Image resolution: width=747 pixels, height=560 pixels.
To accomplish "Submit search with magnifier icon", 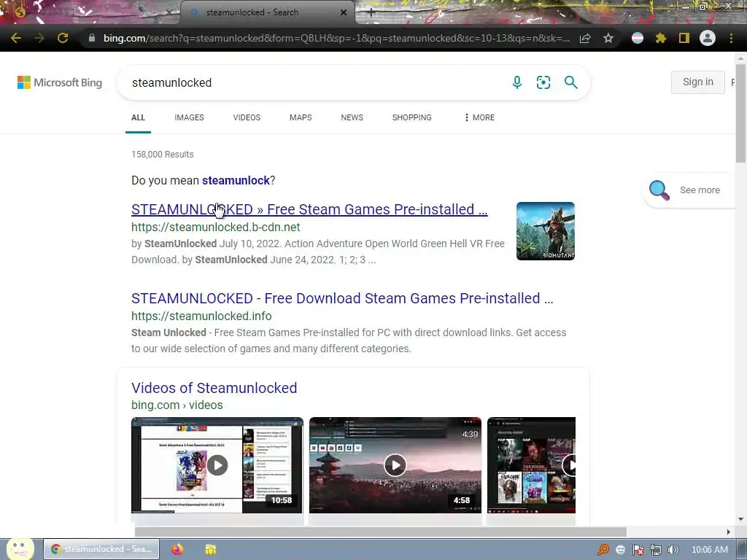I will point(570,82).
